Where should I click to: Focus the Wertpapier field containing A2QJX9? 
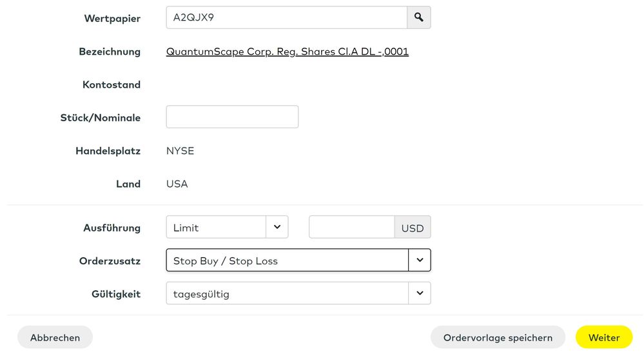[286, 17]
